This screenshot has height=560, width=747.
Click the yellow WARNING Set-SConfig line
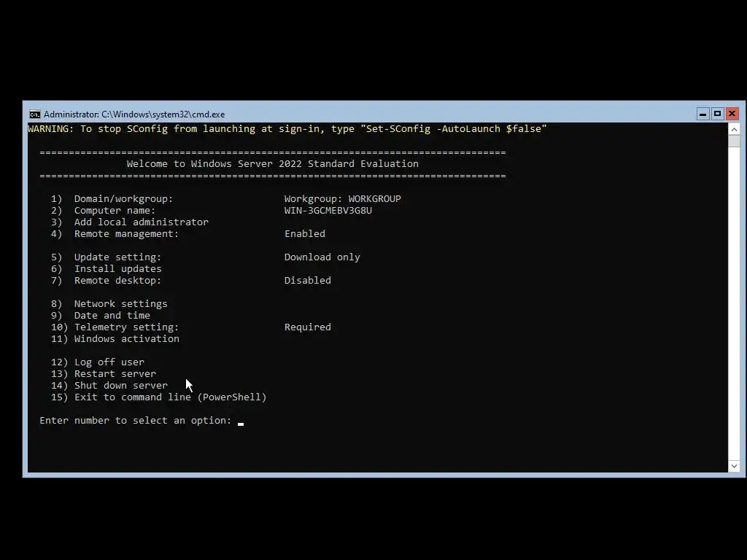tap(287, 129)
